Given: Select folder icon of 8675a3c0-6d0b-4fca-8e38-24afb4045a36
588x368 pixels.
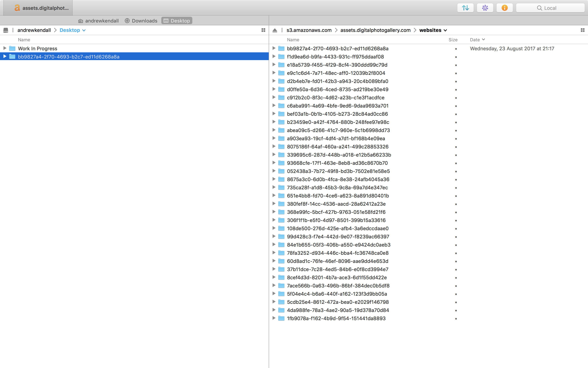Looking at the screenshot, I should (x=281, y=179).
